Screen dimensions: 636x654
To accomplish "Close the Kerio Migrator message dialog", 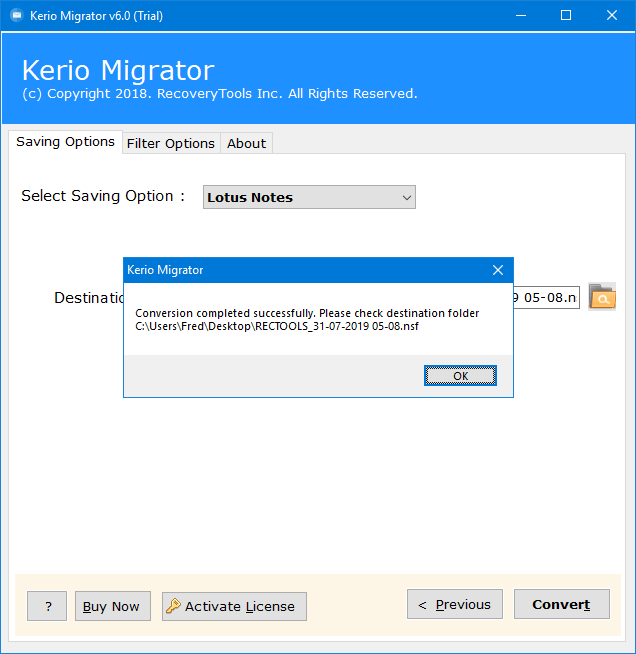I will [498, 270].
